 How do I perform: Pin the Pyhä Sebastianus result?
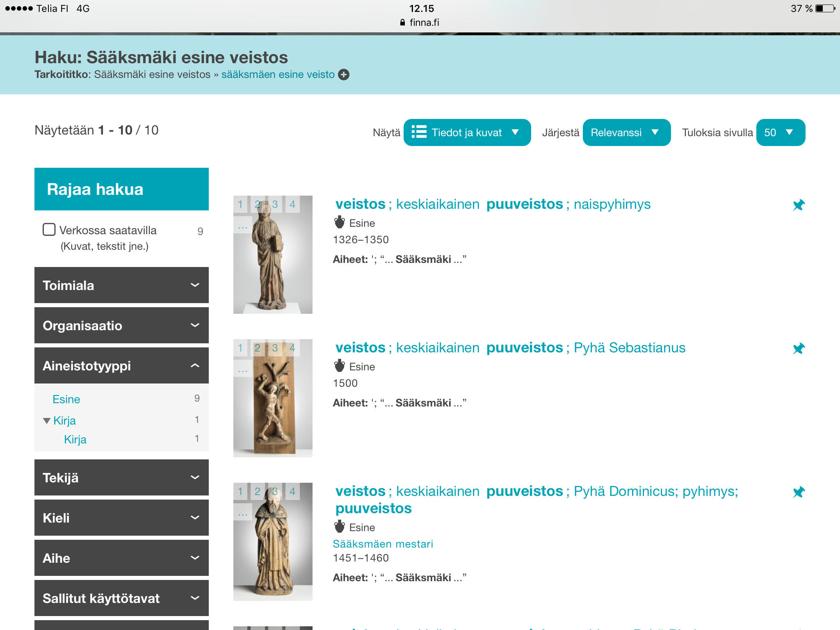pos(799,348)
